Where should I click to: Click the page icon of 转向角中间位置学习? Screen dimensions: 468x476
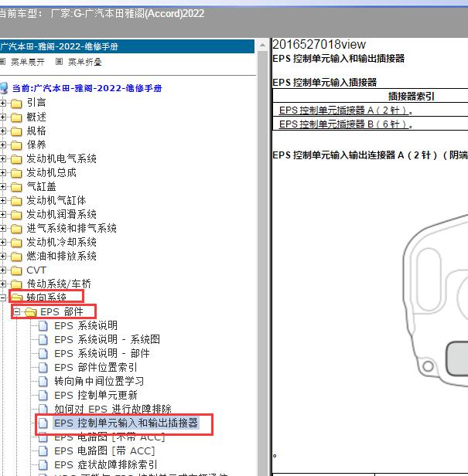[x=43, y=382]
